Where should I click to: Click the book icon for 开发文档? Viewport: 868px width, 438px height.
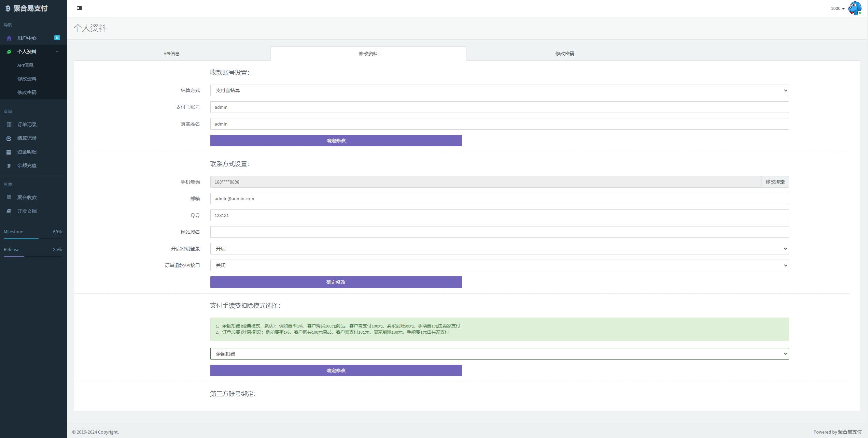pos(9,211)
